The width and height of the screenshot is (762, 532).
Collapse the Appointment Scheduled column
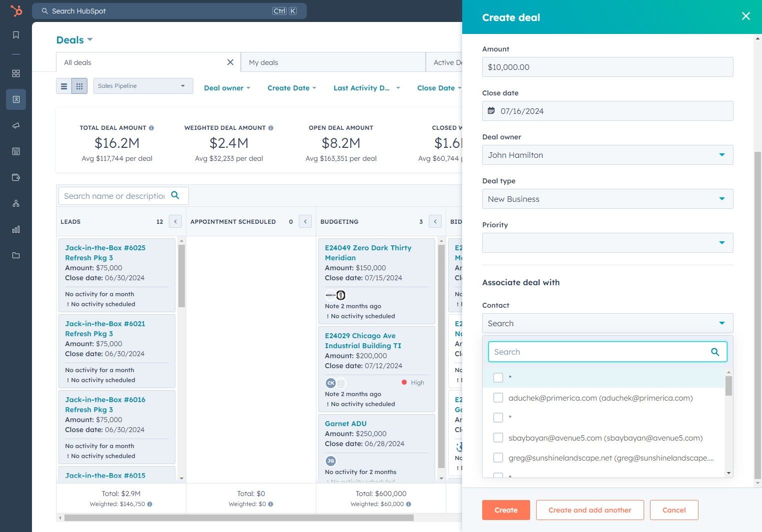click(305, 221)
